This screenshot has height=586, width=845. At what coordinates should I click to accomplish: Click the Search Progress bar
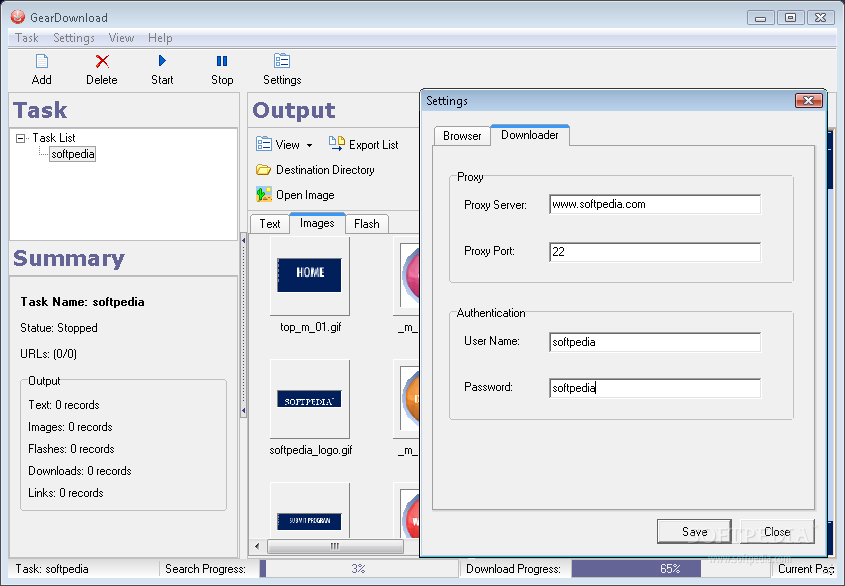[358, 569]
